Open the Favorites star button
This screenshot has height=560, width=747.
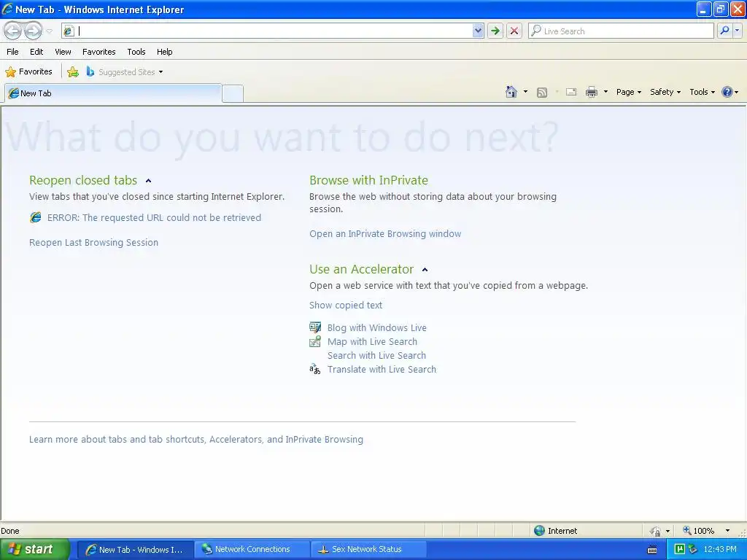[28, 72]
